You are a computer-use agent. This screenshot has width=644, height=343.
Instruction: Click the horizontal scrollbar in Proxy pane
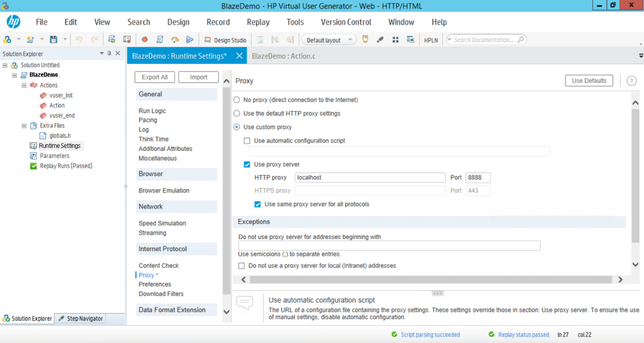431,280
